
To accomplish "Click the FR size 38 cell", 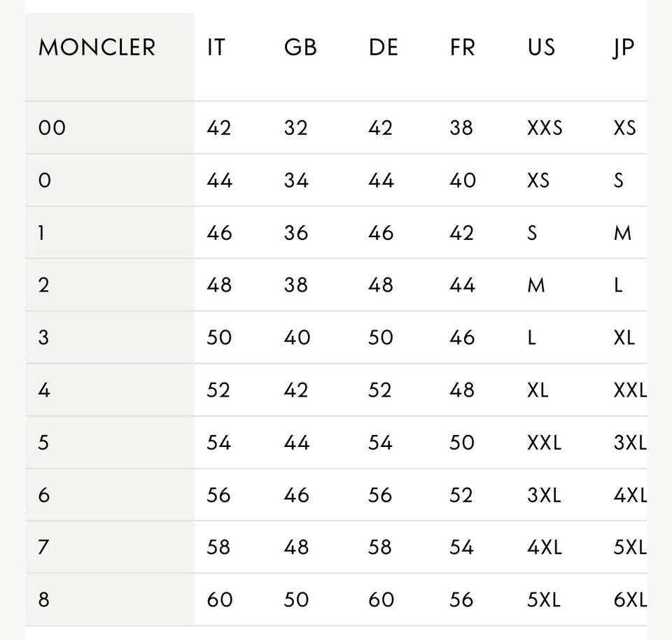I will (461, 128).
